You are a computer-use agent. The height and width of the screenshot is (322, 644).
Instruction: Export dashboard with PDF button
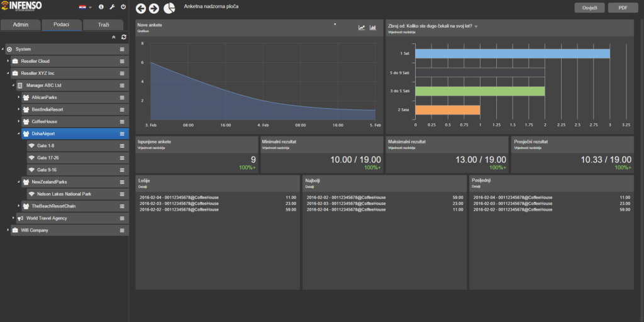click(623, 8)
